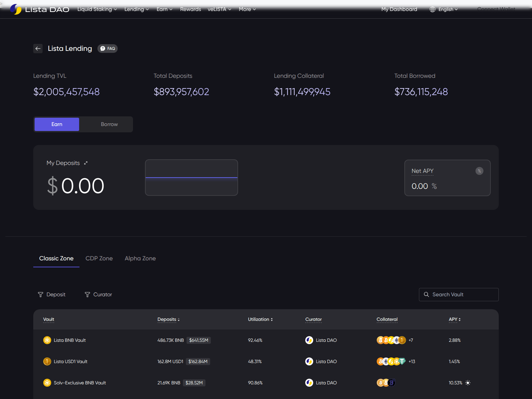Click the $162.84M deposit badge

198,361
